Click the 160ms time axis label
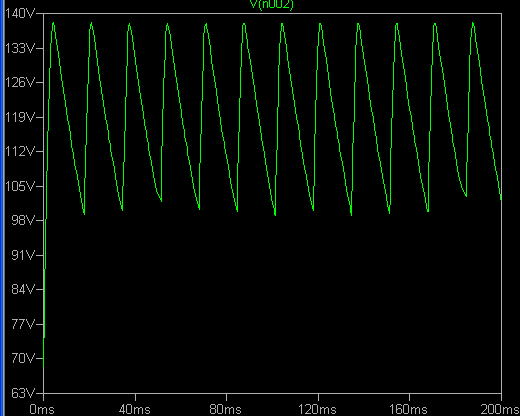This screenshot has width=520, height=416. (409, 409)
